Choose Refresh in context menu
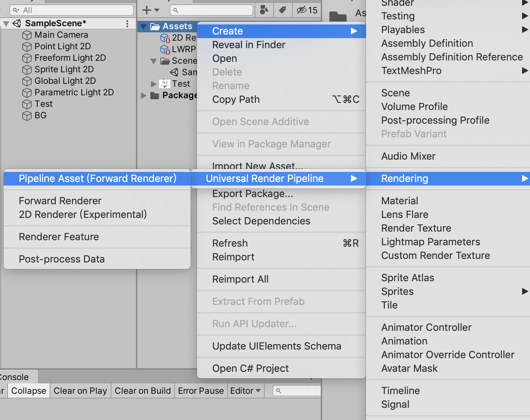 [282, 243]
